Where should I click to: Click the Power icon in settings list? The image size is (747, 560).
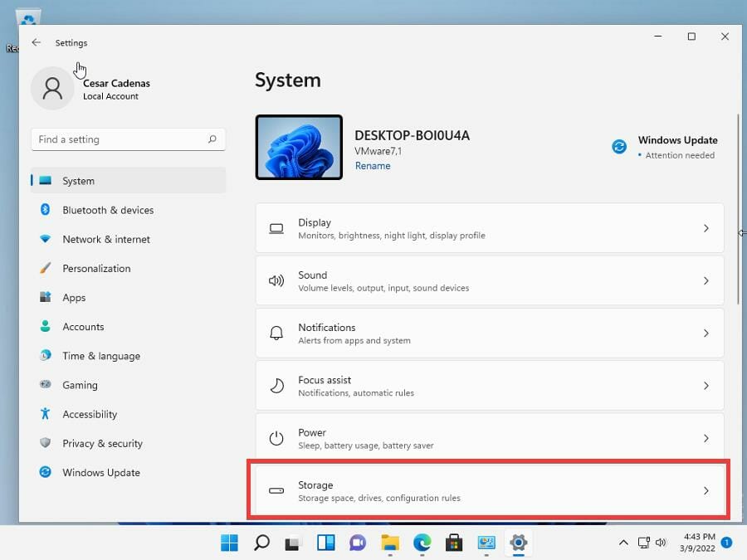(x=276, y=438)
